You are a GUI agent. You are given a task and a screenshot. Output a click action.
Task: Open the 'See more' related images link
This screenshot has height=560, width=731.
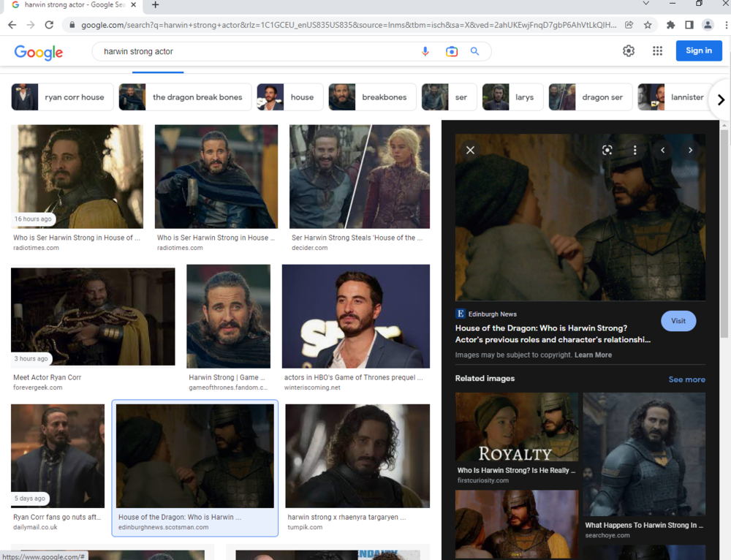pyautogui.click(x=686, y=379)
